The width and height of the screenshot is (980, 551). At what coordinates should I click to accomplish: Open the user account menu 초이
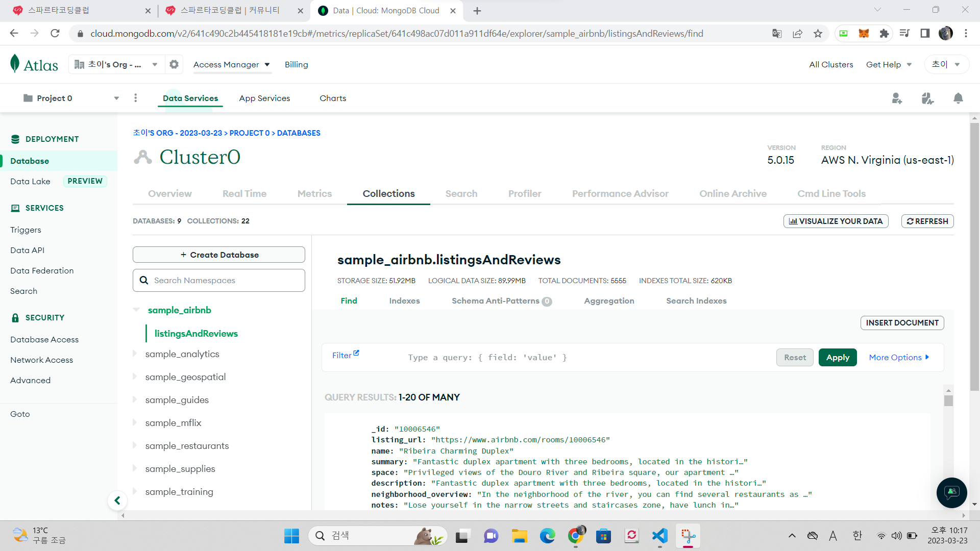click(946, 64)
